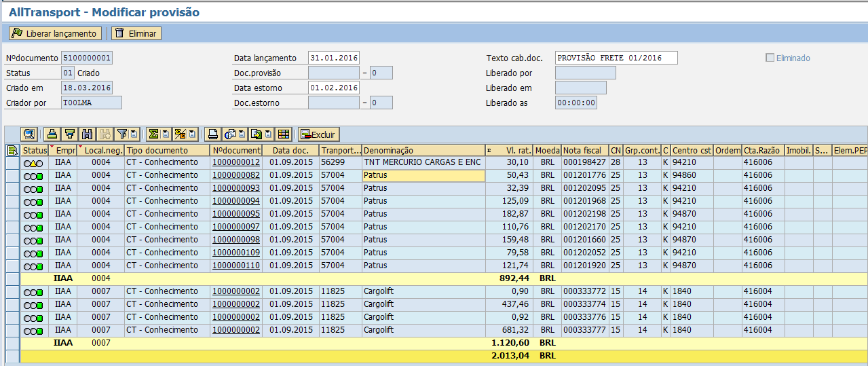Screen dimensions: 868x366
Task: Click the Data estorno date field
Action: tap(333, 88)
